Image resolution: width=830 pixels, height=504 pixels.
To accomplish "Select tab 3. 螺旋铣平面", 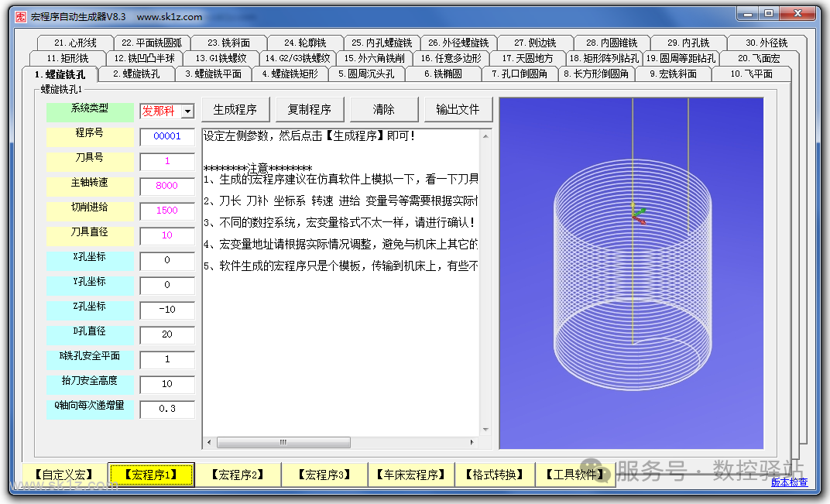I will click(214, 74).
